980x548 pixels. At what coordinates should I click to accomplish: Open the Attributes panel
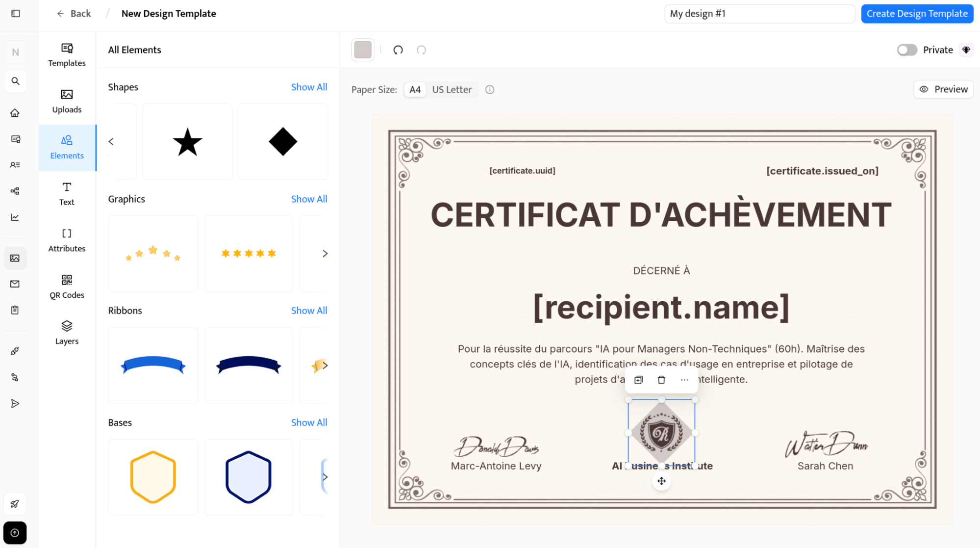point(67,240)
